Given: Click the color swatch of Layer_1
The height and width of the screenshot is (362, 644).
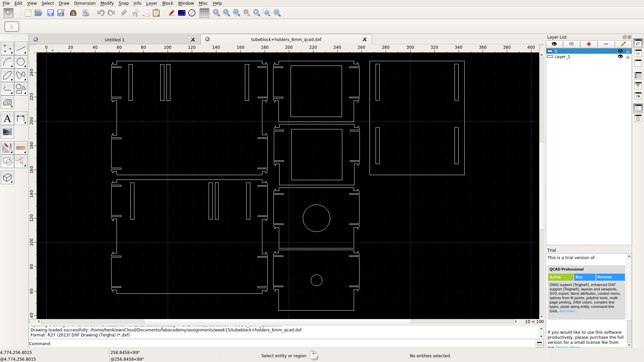Looking at the screenshot, I should 550,56.
